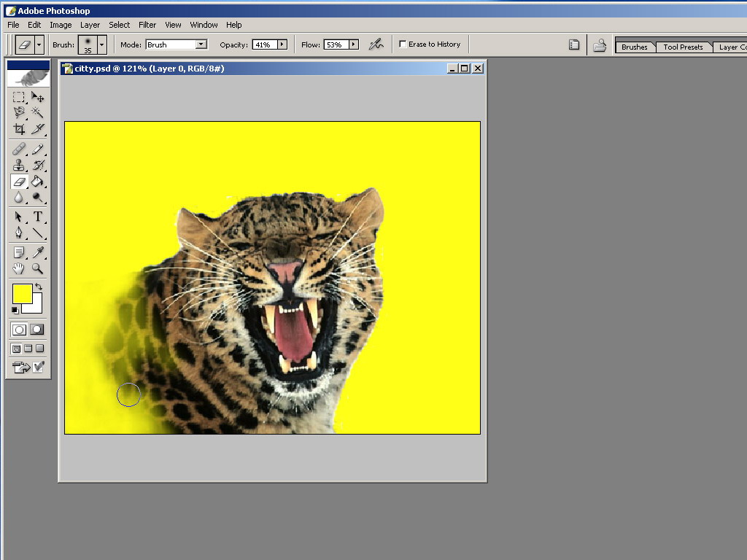The height and width of the screenshot is (560, 747).
Task: Select the Magic Wand tool
Action: tap(37, 113)
